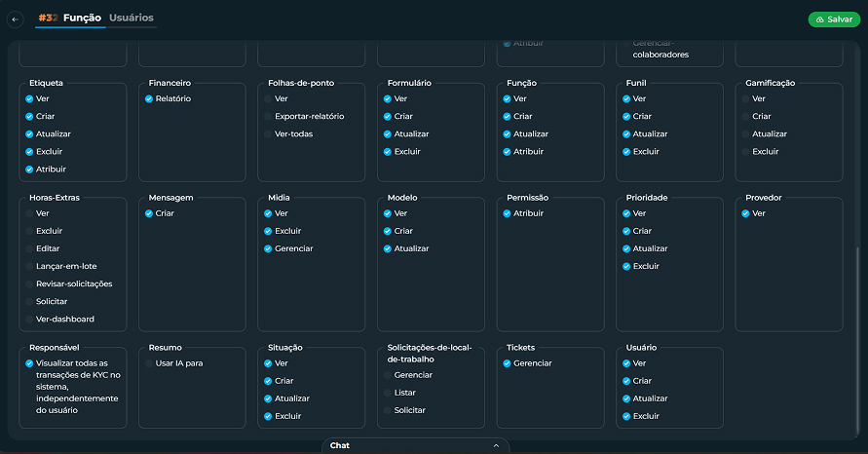Uncheck Atualizar under Funil
The height and width of the screenshot is (454, 868).
(x=626, y=134)
